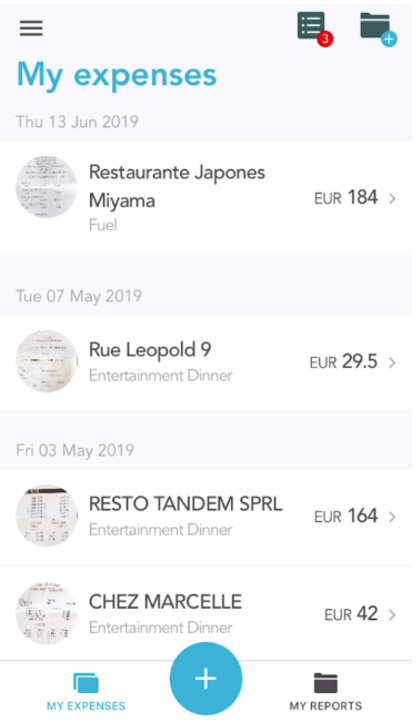This screenshot has height=720, width=420.
Task: Select the MY EXPENSES tab label
Action: coord(86,706)
